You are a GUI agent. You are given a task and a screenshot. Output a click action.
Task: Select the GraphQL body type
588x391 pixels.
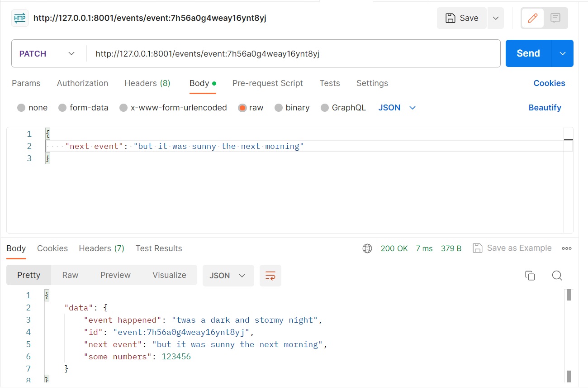(x=325, y=108)
